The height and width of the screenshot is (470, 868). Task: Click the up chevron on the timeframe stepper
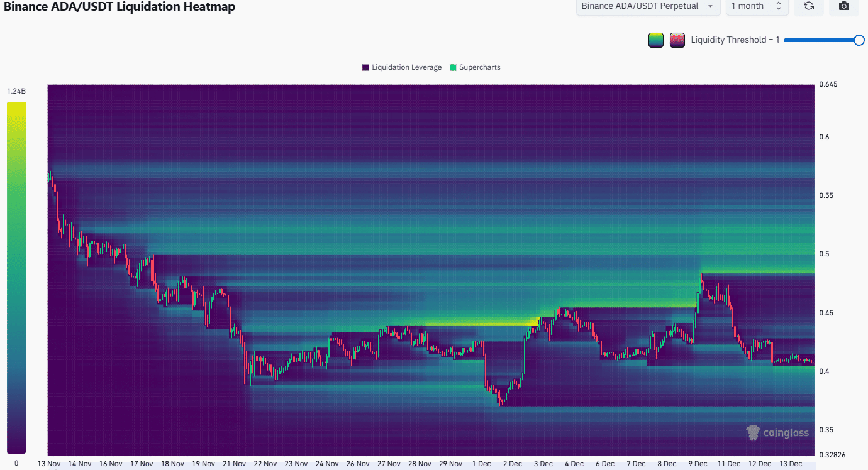pos(778,4)
